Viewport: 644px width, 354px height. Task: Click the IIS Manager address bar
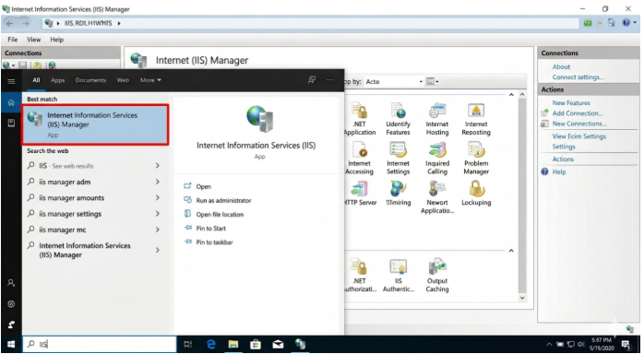310,23
